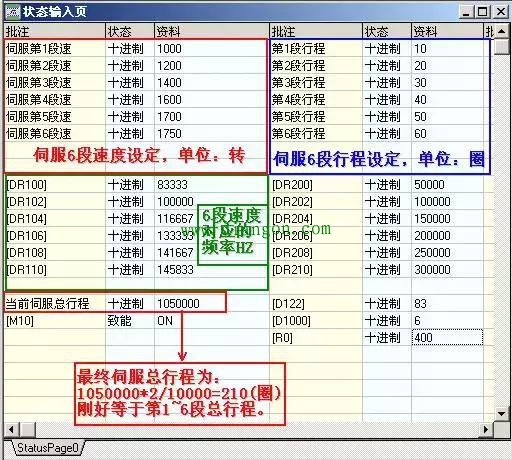Maximize the 状态输入页 window

coord(482,12)
